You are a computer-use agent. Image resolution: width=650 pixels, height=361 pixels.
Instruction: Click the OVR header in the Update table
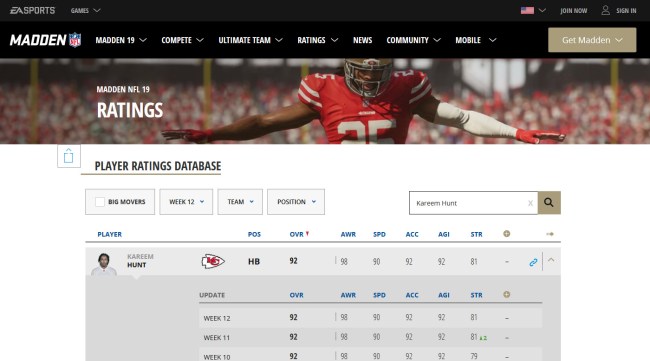tap(296, 295)
